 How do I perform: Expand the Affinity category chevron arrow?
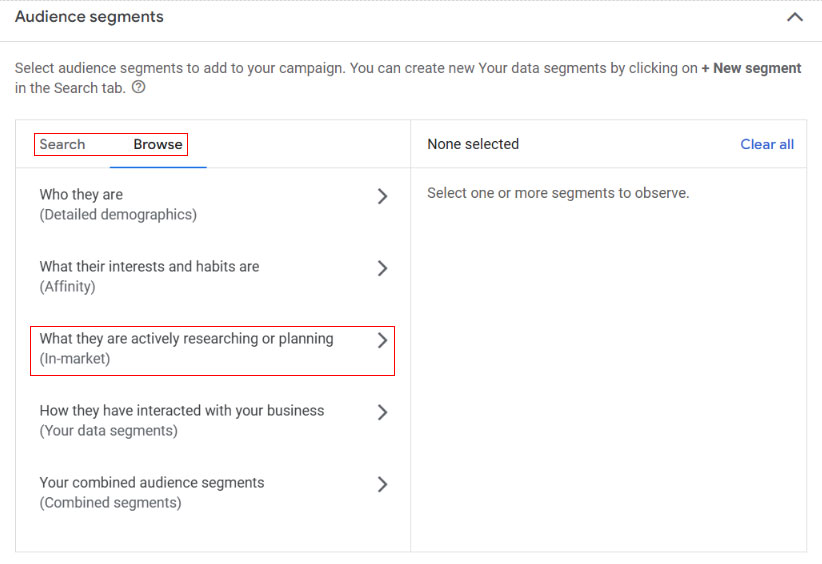pos(382,268)
